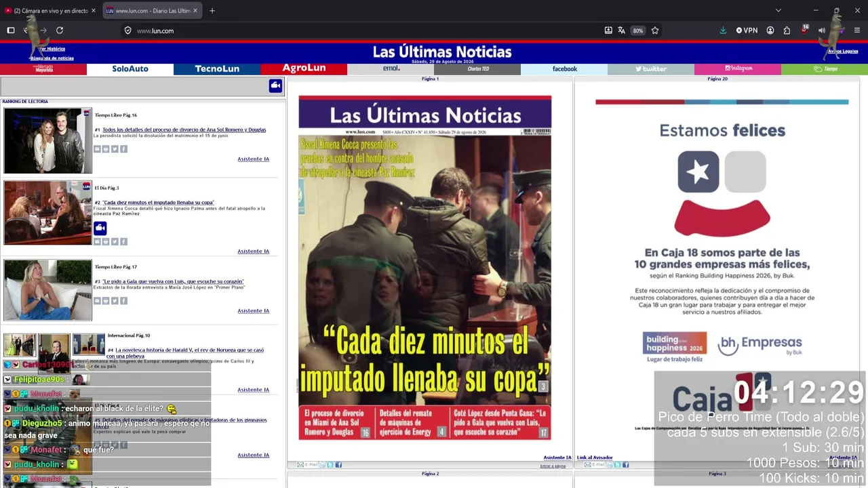868x488 pixels.
Task: Open the Charlas TED section
Action: pyautogui.click(x=477, y=69)
